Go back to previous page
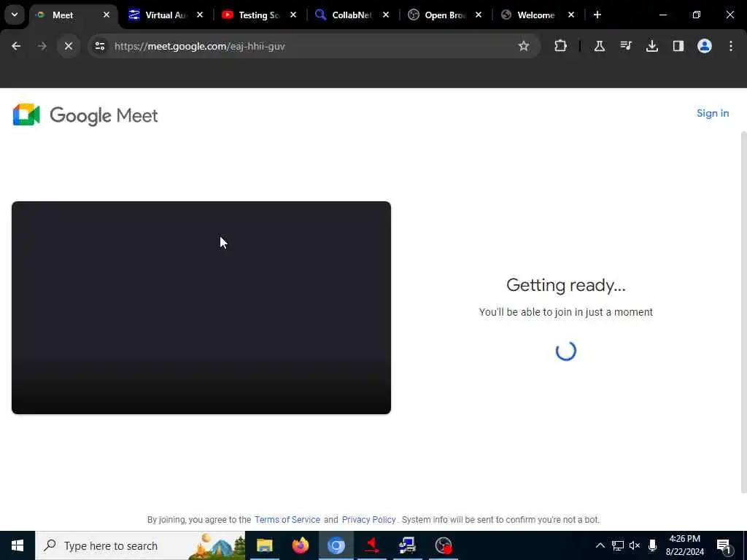Screen dimensions: 747x560 click(16, 46)
